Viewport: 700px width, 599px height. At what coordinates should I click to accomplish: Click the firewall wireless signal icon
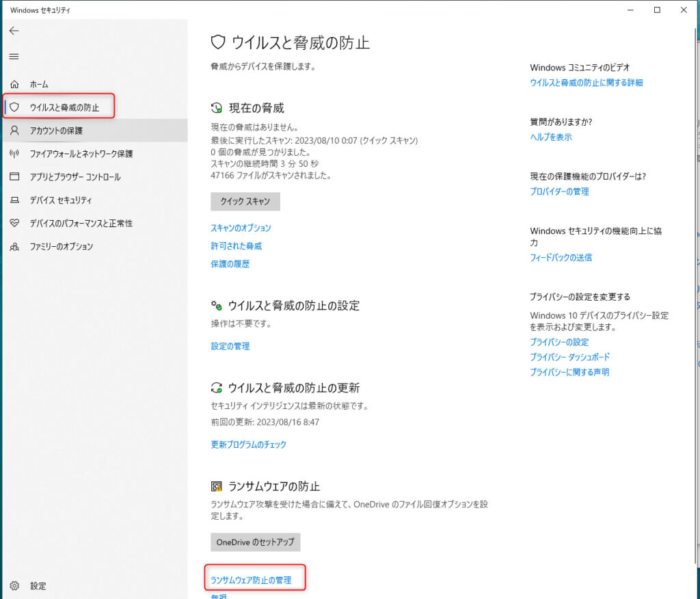pos(14,154)
